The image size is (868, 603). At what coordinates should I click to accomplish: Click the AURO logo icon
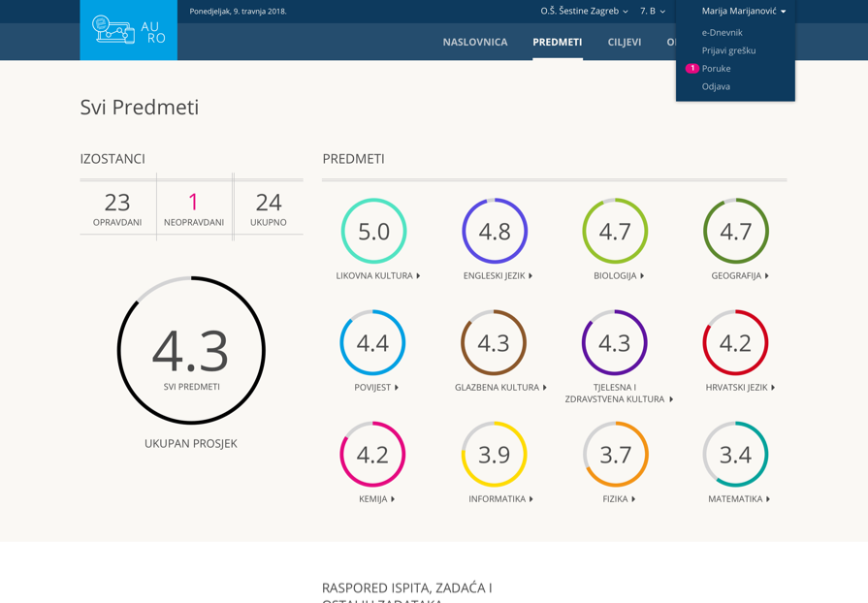113,30
